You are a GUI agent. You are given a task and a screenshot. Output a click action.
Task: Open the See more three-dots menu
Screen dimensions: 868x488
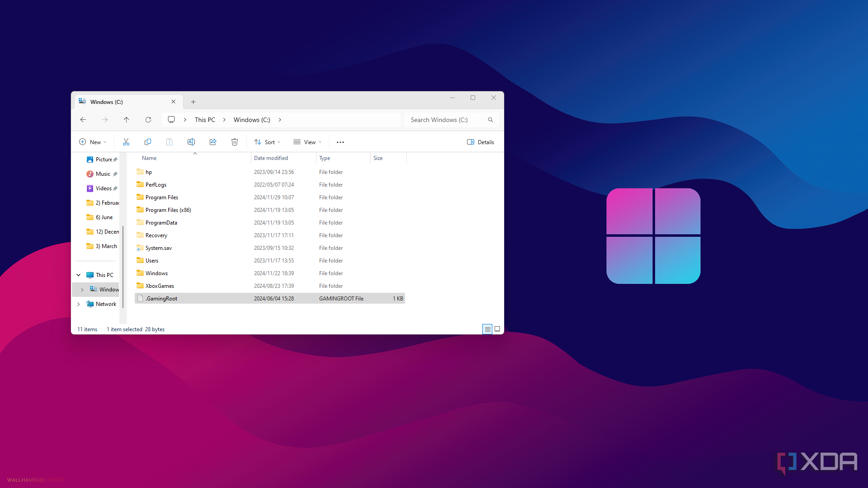pyautogui.click(x=340, y=142)
